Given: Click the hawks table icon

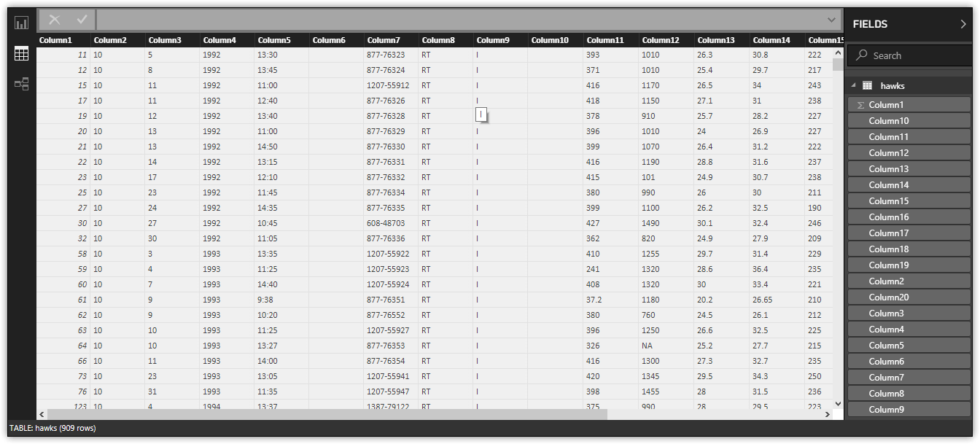Looking at the screenshot, I should coord(867,86).
